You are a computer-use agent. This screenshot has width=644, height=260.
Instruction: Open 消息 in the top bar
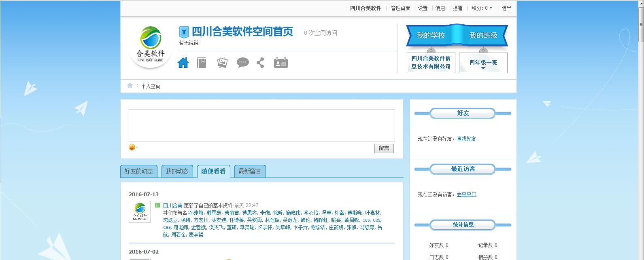tap(440, 8)
